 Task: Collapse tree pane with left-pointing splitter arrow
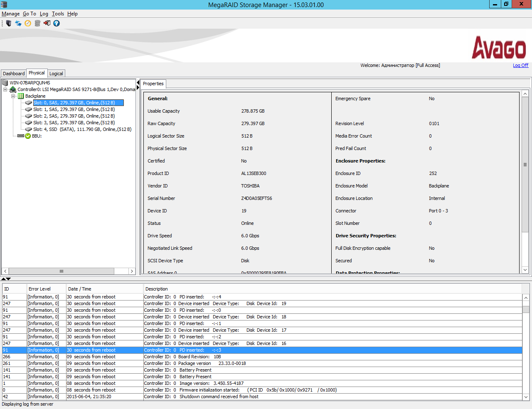(x=138, y=82)
